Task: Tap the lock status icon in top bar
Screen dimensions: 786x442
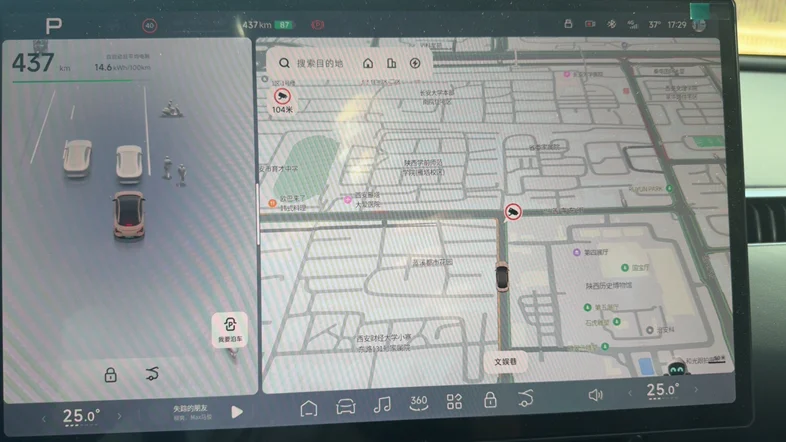Action: coord(568,24)
